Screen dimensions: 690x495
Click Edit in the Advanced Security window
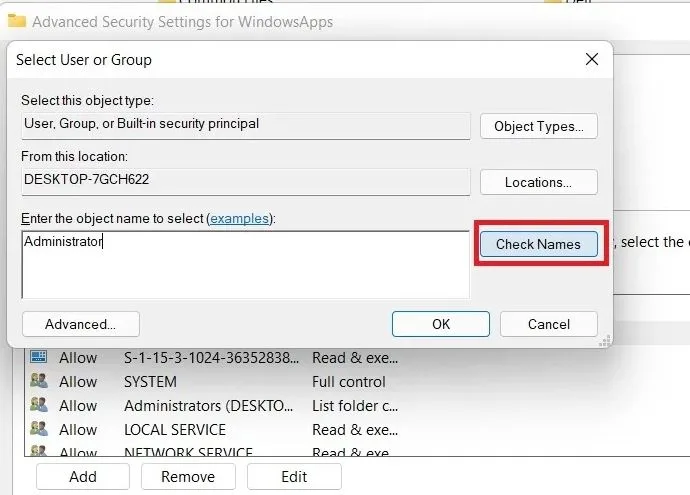294,477
